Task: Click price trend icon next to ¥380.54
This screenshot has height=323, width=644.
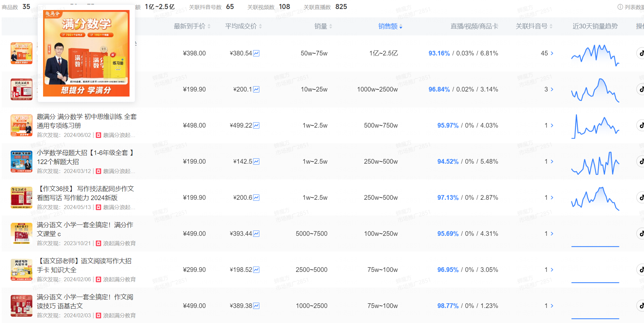Action: tap(256, 53)
